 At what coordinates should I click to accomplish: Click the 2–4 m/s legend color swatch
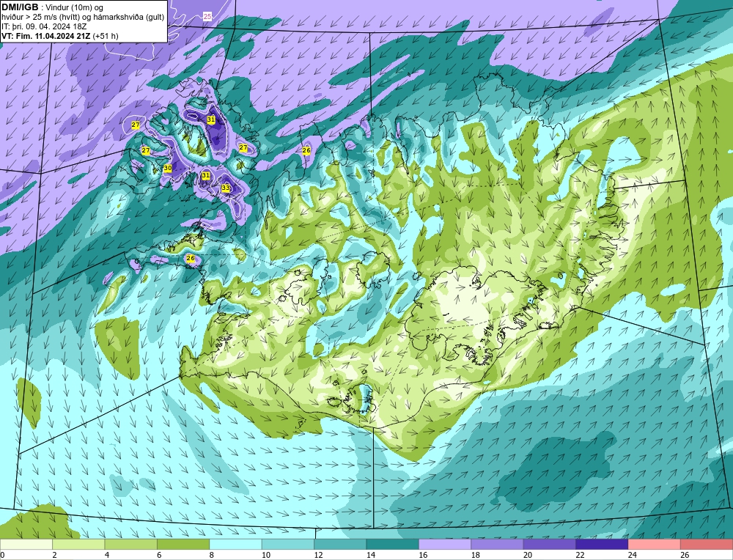tap(78, 544)
